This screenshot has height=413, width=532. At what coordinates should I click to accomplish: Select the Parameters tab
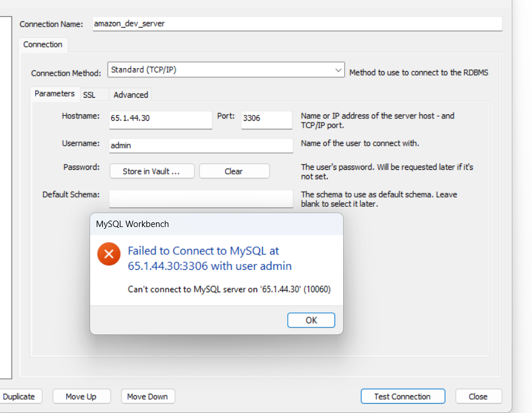pos(54,94)
